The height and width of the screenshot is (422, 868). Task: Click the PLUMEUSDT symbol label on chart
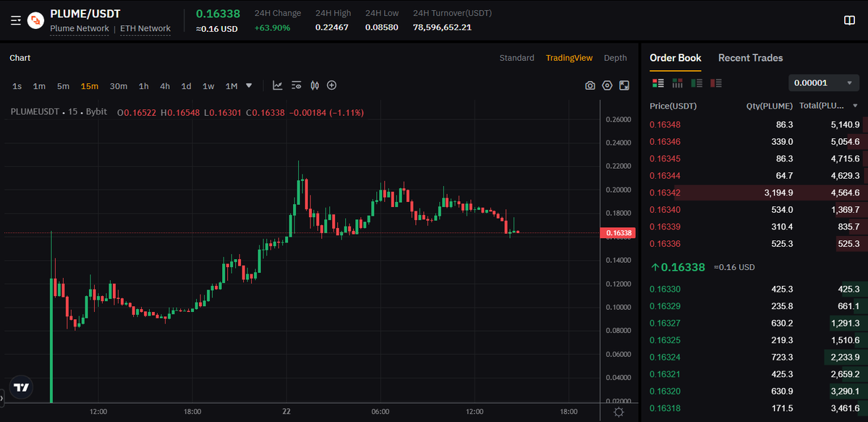(34, 112)
